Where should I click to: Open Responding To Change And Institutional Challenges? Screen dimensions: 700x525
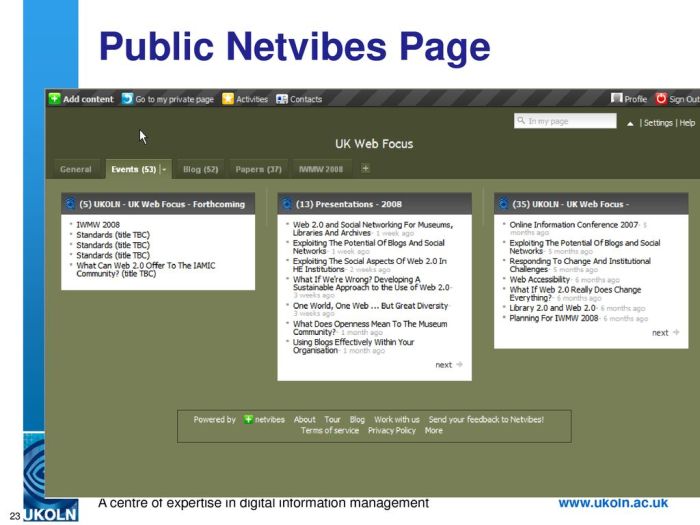tap(580, 265)
